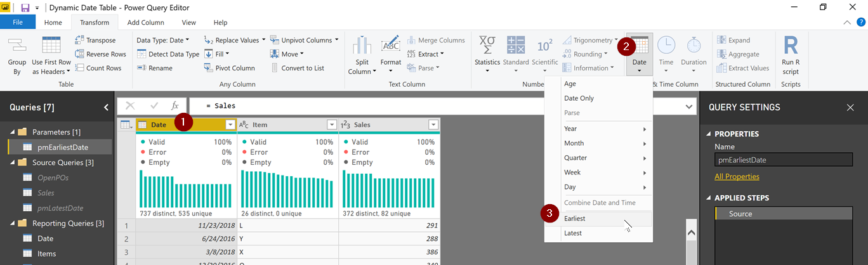Collapse the APPLIED STEPS section

click(x=707, y=198)
